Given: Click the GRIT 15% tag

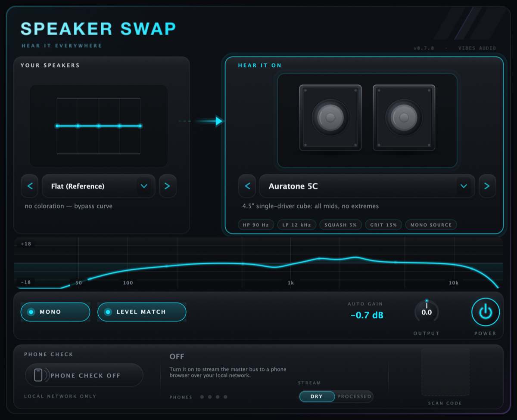Looking at the screenshot, I should pyautogui.click(x=383, y=225).
